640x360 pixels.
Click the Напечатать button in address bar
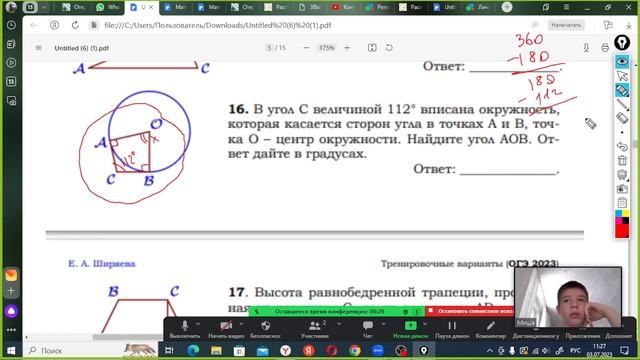pos(566,25)
